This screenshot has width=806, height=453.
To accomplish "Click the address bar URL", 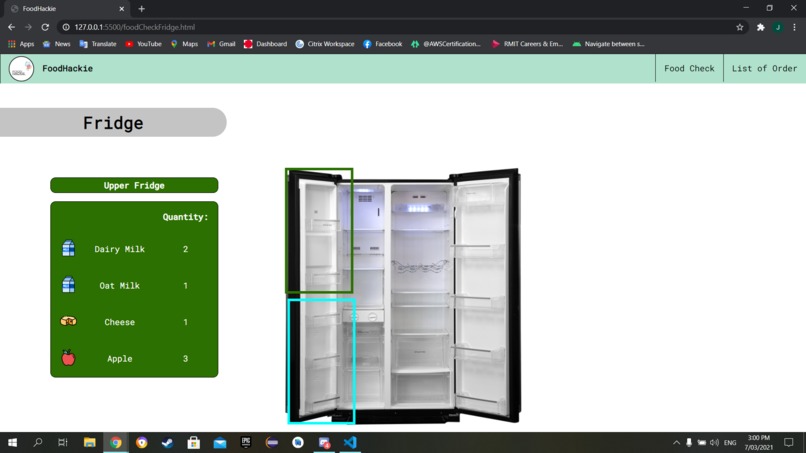I will (x=135, y=27).
